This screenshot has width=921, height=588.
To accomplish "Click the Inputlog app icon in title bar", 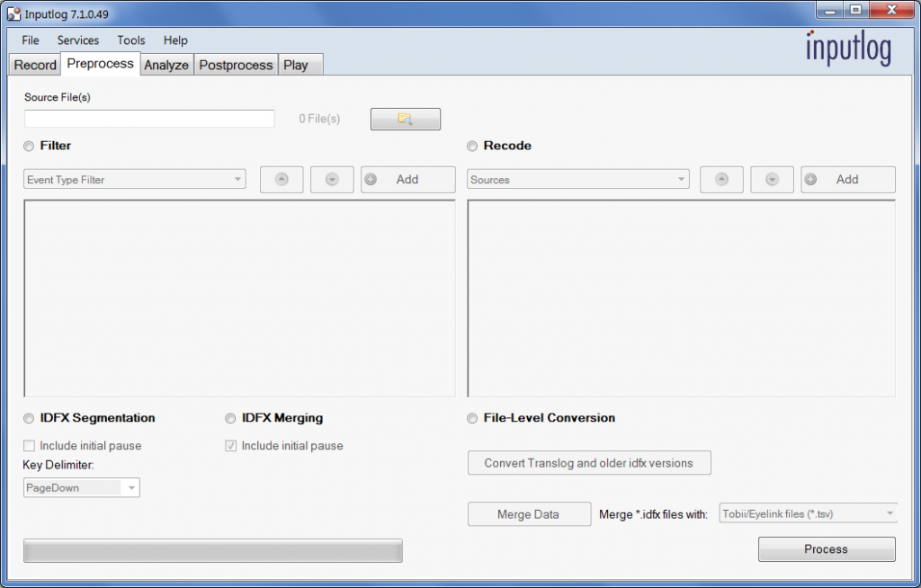I will click(14, 13).
